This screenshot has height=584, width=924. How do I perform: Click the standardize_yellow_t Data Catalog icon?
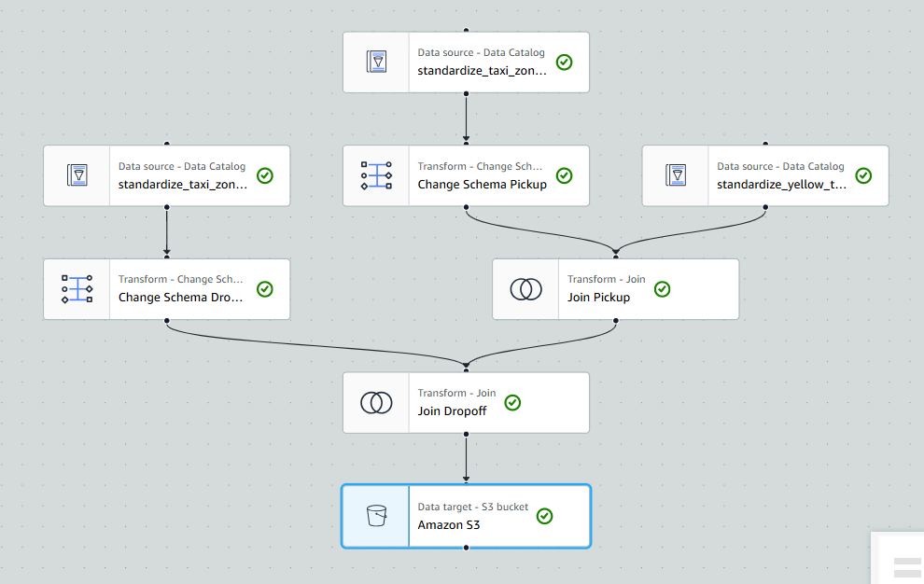pyautogui.click(x=676, y=175)
